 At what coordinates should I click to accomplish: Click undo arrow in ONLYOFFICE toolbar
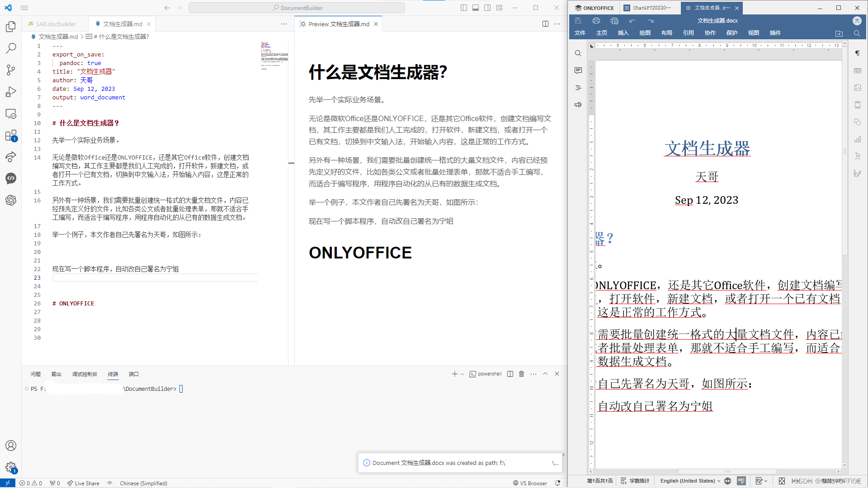[x=632, y=21]
